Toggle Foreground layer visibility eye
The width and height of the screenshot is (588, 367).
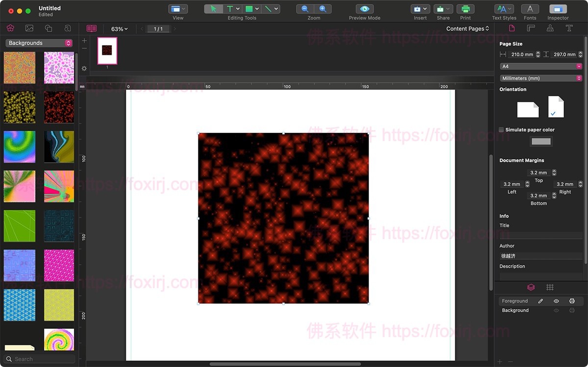click(x=556, y=301)
